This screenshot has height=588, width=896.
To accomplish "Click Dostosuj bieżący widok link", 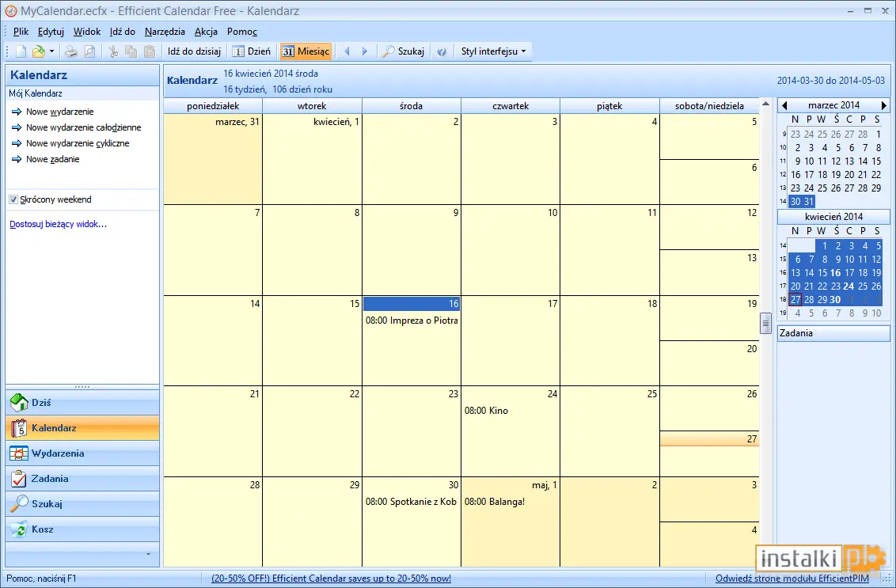I will (58, 224).
